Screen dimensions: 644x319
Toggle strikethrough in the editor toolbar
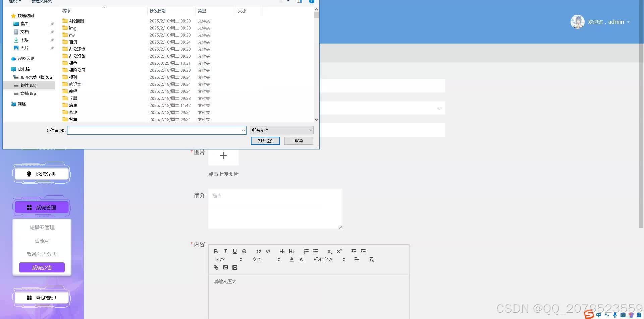click(x=244, y=251)
